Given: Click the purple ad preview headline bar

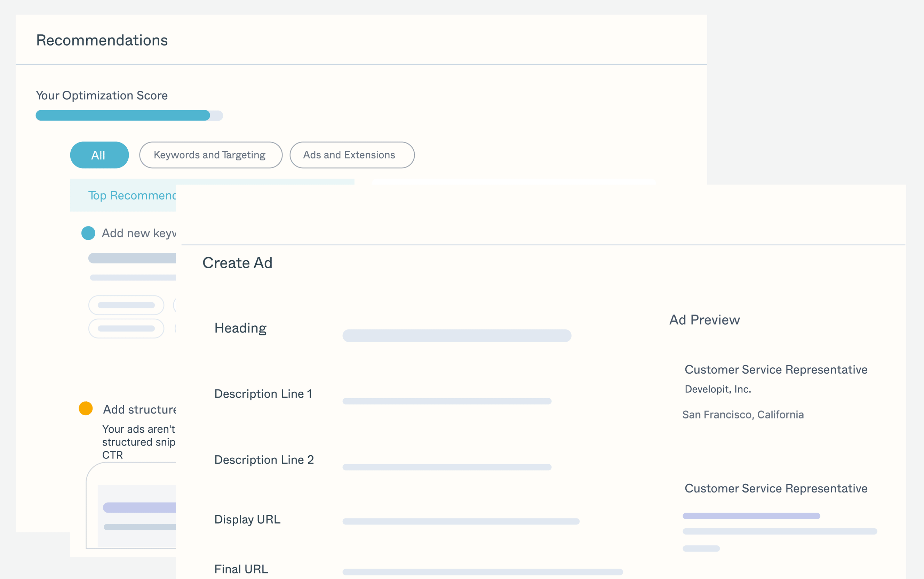Looking at the screenshot, I should pyautogui.click(x=751, y=516).
